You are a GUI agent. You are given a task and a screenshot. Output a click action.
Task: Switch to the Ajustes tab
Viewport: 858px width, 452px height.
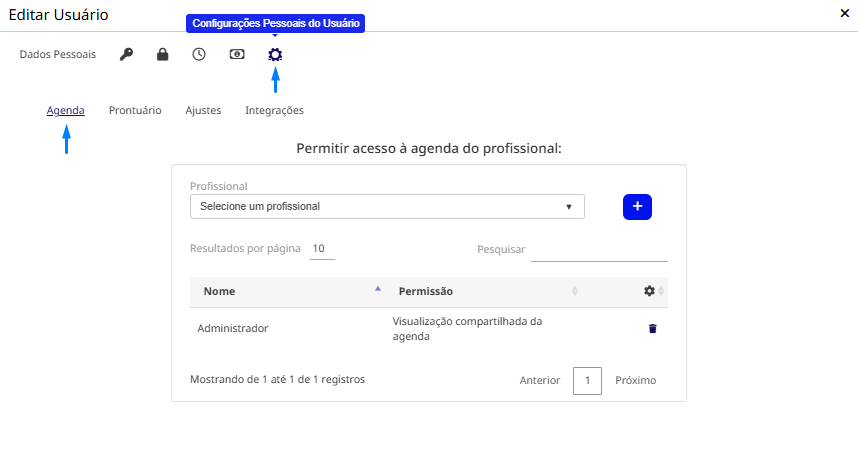[x=203, y=111]
